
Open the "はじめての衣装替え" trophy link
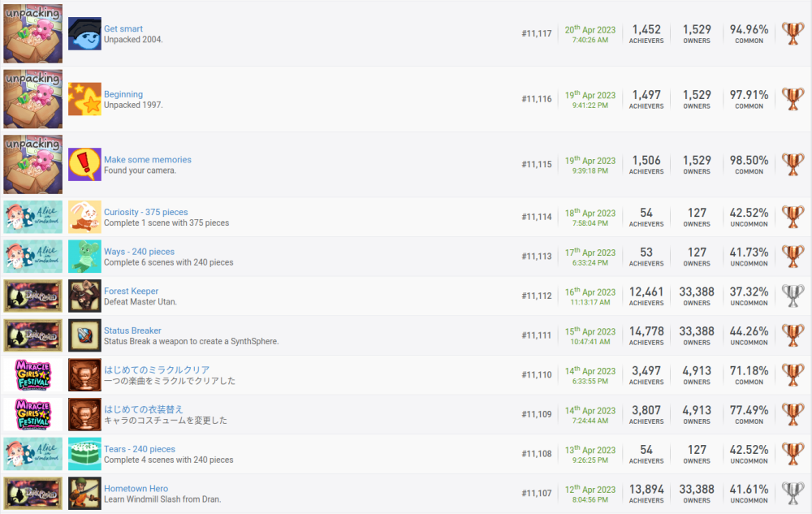(144, 409)
